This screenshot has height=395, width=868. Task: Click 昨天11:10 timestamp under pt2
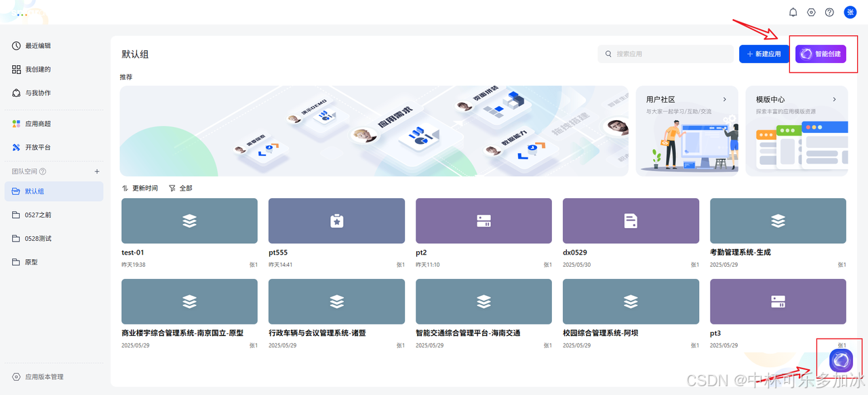tap(428, 265)
